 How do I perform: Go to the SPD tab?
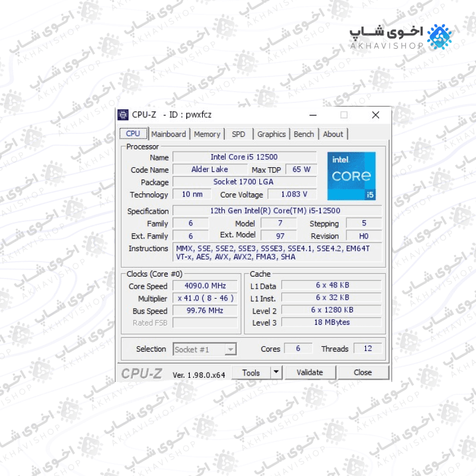(239, 134)
